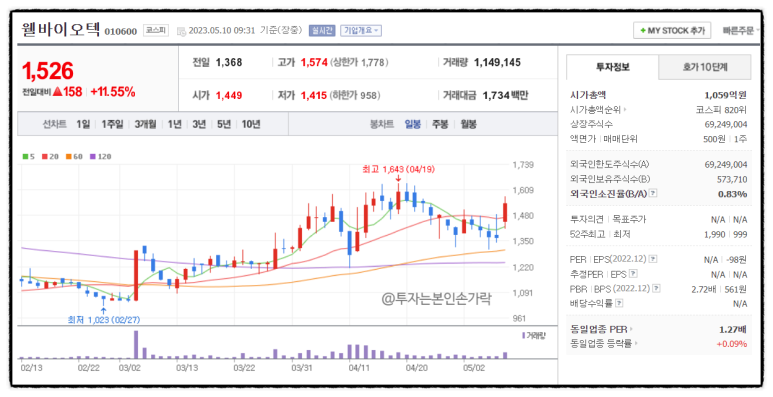
Task: Click the 시가총액 value 1,059억원
Action: coord(726,95)
